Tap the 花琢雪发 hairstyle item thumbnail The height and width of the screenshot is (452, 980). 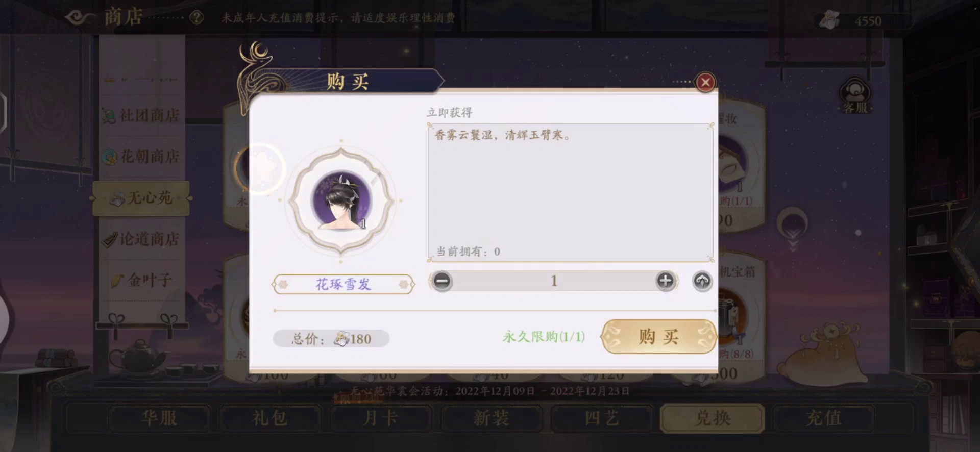pyautogui.click(x=342, y=201)
